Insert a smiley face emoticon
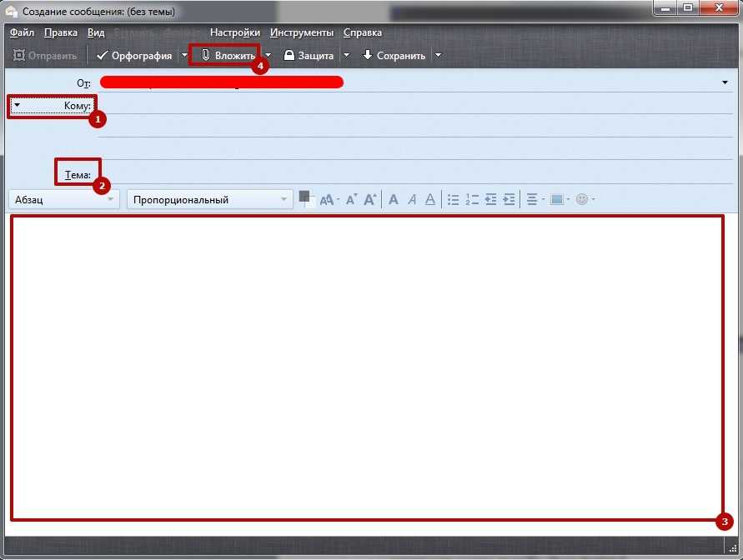Screen dimensions: 743x560 (582, 200)
